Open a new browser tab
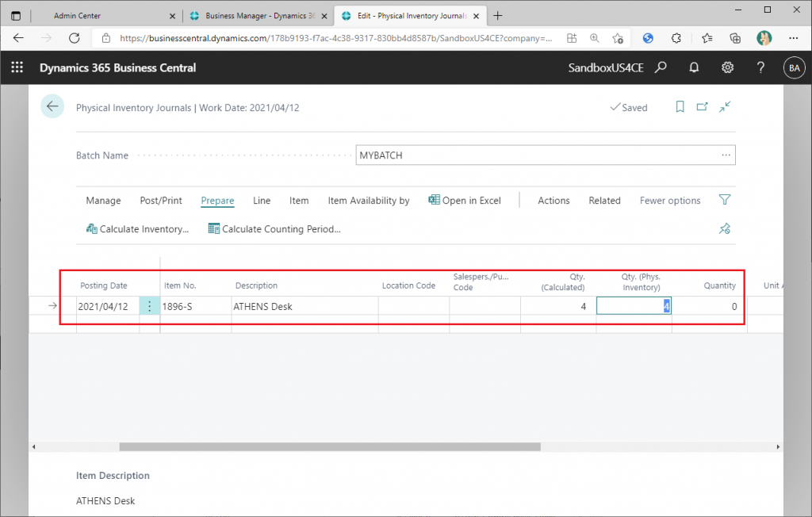Screen dimensions: 812x517 [x=498, y=16]
